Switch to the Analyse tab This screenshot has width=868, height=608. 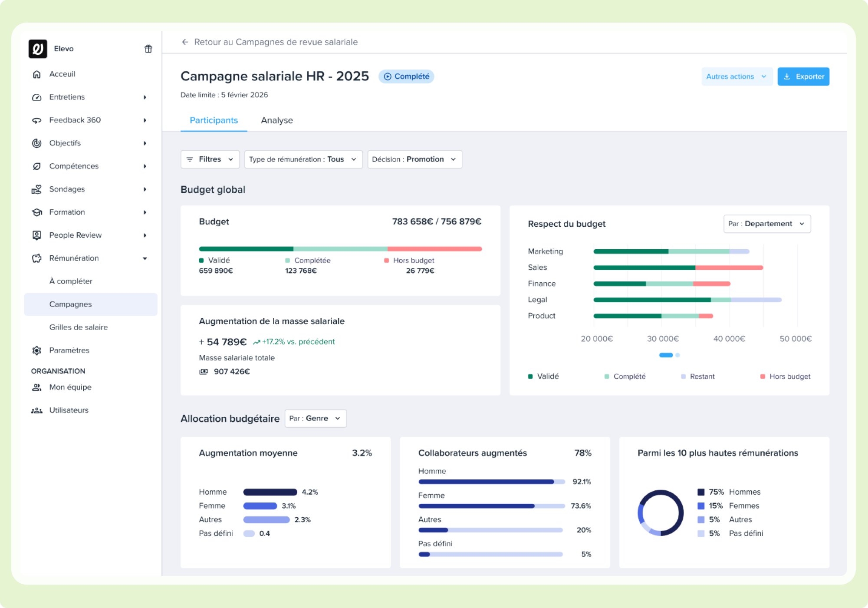[277, 120]
